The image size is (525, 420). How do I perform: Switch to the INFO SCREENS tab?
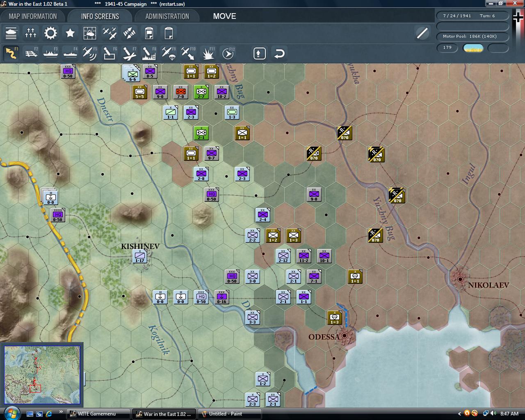(100, 16)
